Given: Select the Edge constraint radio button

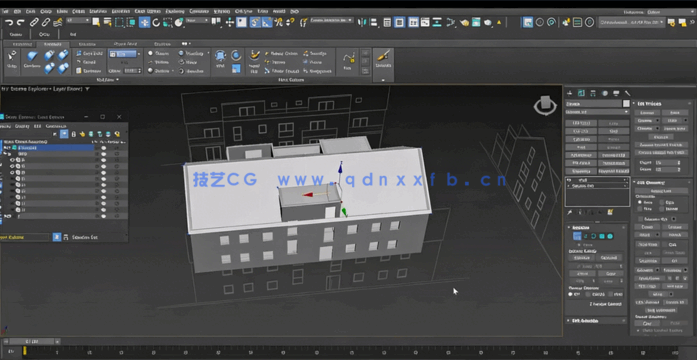Looking at the screenshot, I should click(662, 202).
